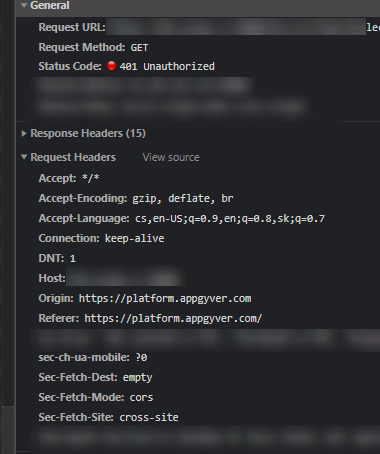Viewport: 380px width, 454px height.
Task: Click the red 401 status indicator dot
Action: click(111, 66)
